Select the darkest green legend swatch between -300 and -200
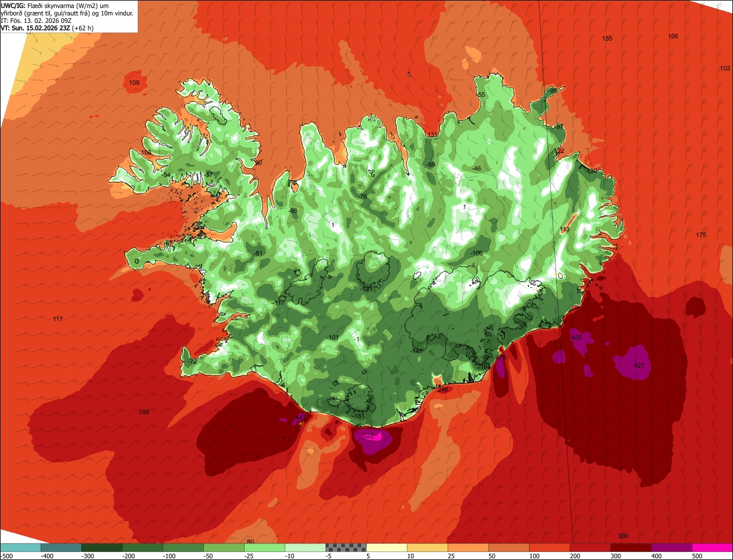The image size is (733, 560). 101,547
